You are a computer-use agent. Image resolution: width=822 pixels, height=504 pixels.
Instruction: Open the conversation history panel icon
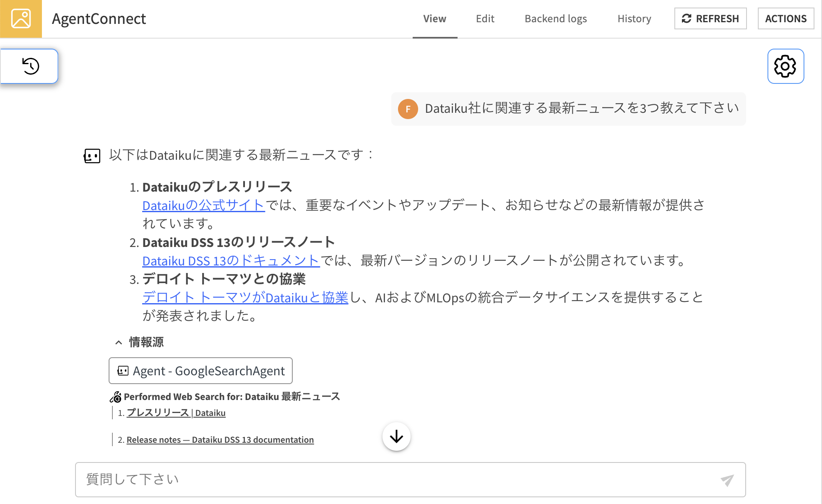click(x=31, y=66)
